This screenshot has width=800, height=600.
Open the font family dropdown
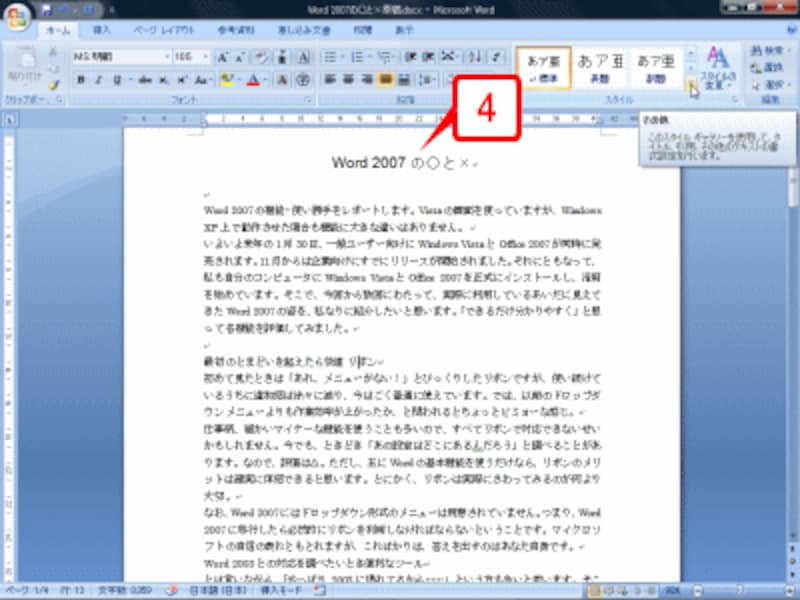[x=167, y=57]
